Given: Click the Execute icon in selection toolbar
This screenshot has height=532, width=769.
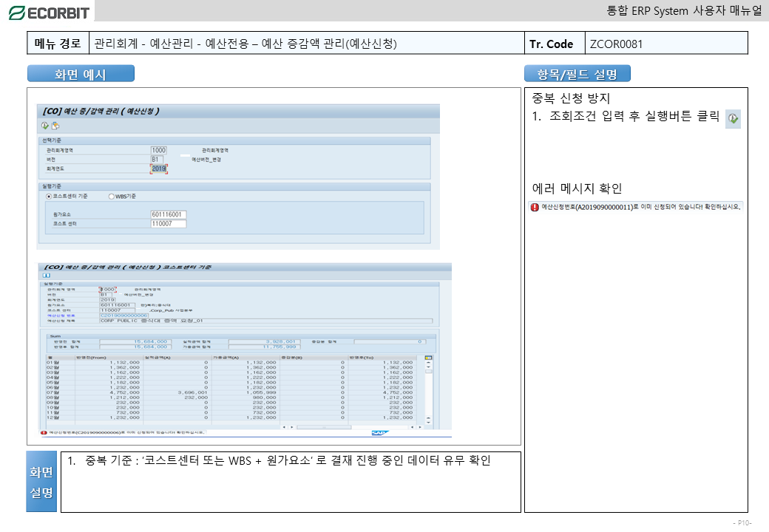Looking at the screenshot, I should [x=45, y=126].
